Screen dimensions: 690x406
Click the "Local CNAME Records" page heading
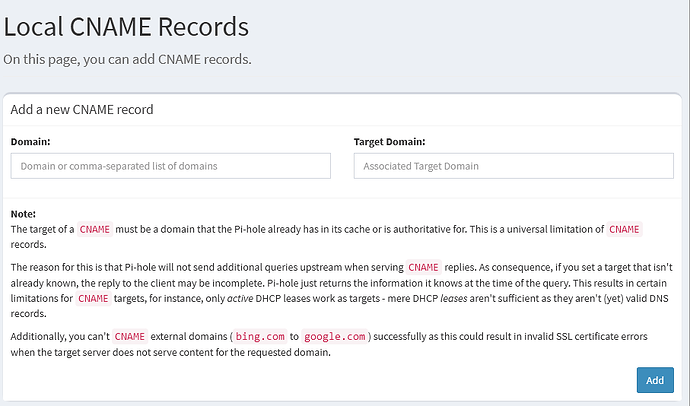click(x=125, y=26)
